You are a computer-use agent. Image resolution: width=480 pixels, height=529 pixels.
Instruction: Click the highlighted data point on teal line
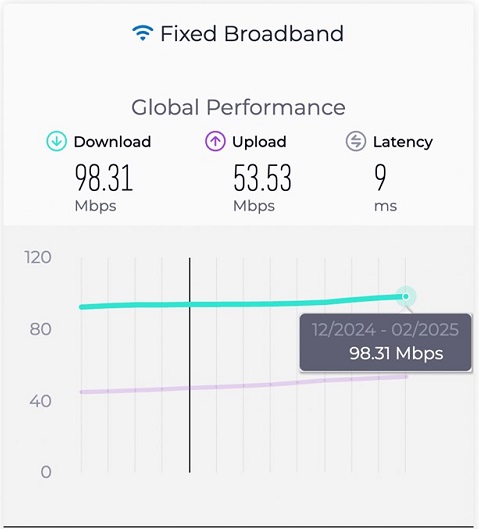(x=405, y=296)
